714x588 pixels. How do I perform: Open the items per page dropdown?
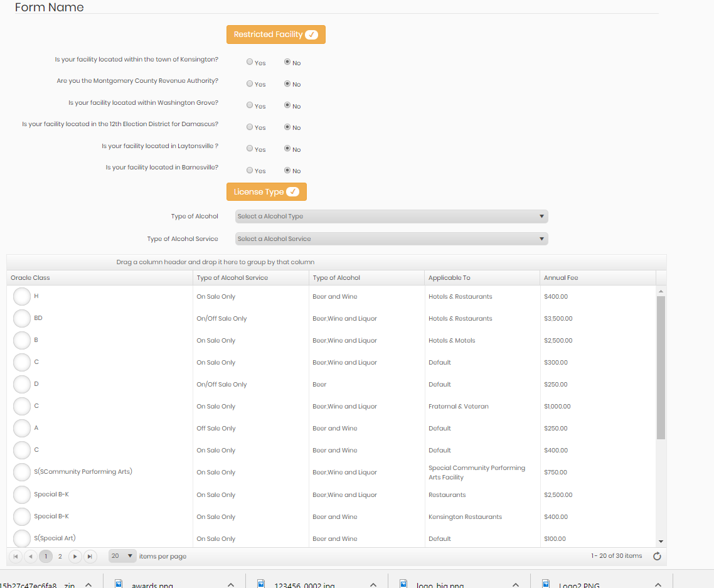pyautogui.click(x=122, y=556)
